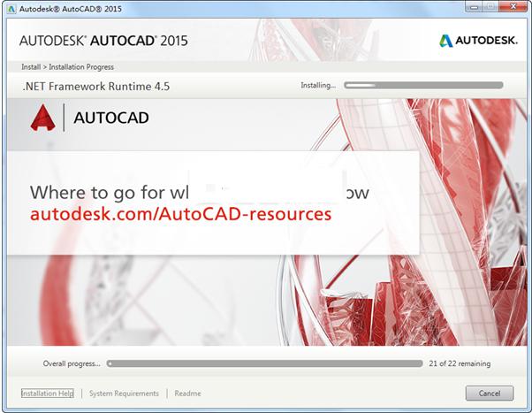This screenshot has width=532, height=413.
Task: Click the 'AUTODESK AUTOCAD 2015' header title
Action: [x=103, y=41]
